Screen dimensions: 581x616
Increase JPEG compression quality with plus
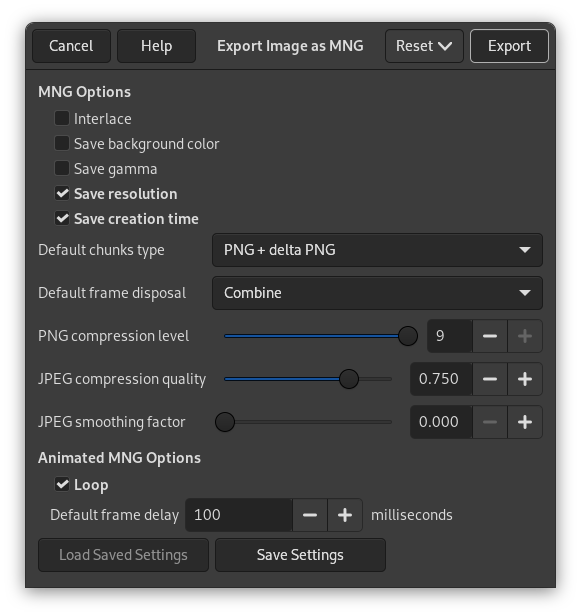point(525,379)
